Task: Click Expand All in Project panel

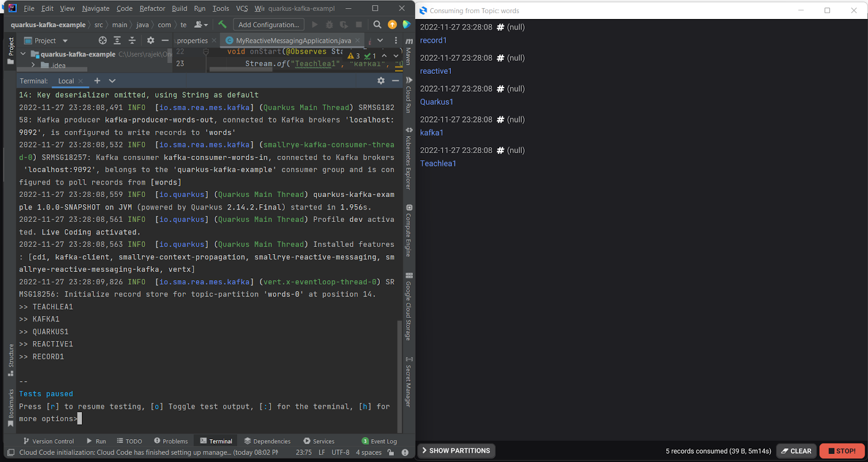Action: pos(117,40)
